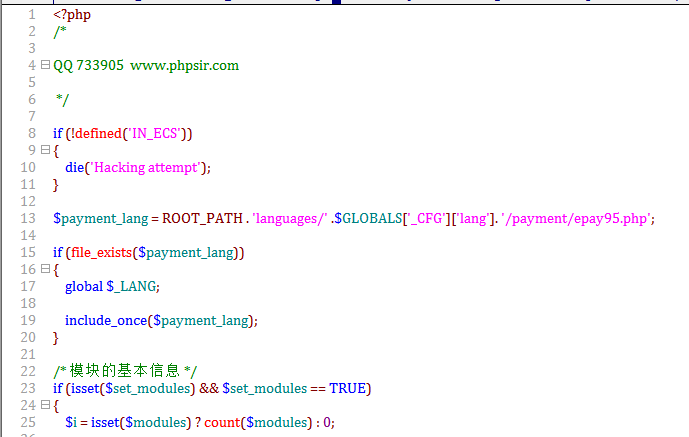Click the '模块的基本信息' comment
This screenshot has height=437, width=689.
(125, 371)
